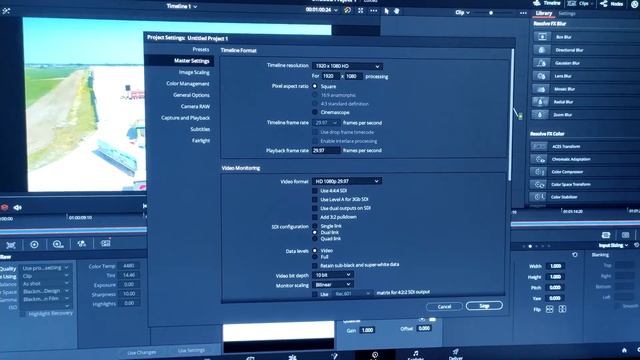Select the arrow pointer tool in viewer toolbar
The width and height of the screenshot is (640, 360).
[386, 11]
